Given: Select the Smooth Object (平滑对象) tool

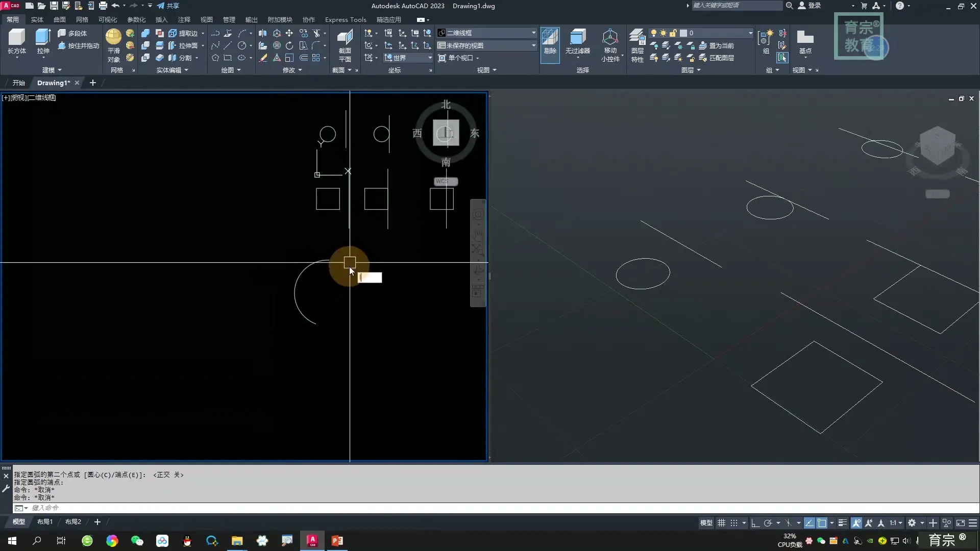Looking at the screenshot, I should coord(113,37).
